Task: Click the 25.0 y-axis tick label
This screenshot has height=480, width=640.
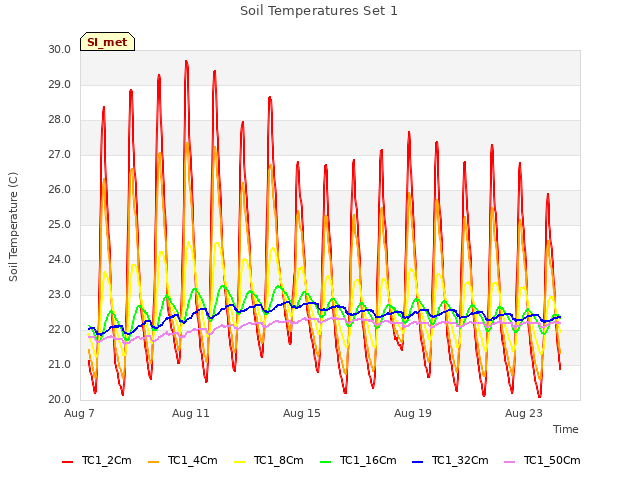Action: (60, 225)
